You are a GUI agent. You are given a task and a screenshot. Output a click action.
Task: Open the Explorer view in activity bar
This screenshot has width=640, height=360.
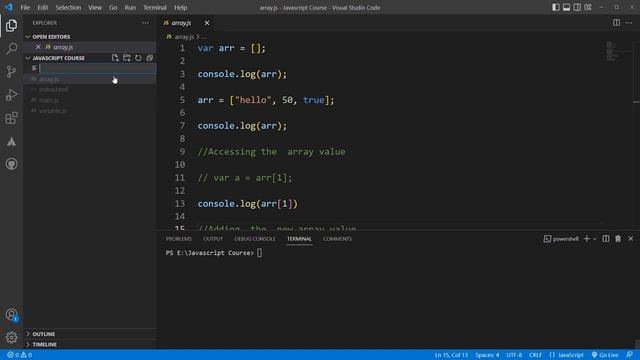(11, 25)
